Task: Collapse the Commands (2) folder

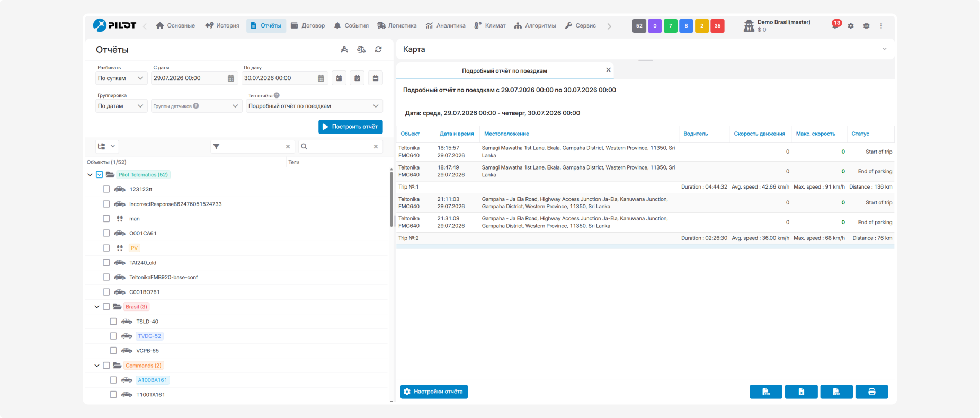Action: click(x=97, y=366)
